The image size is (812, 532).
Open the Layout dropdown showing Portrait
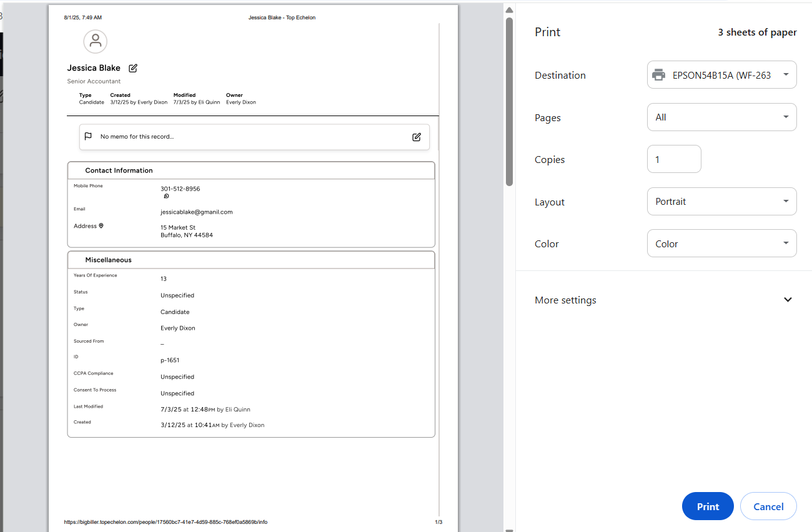point(722,202)
